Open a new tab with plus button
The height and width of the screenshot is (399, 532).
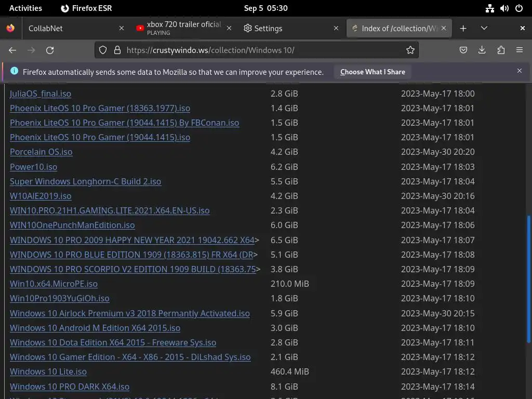tap(463, 29)
